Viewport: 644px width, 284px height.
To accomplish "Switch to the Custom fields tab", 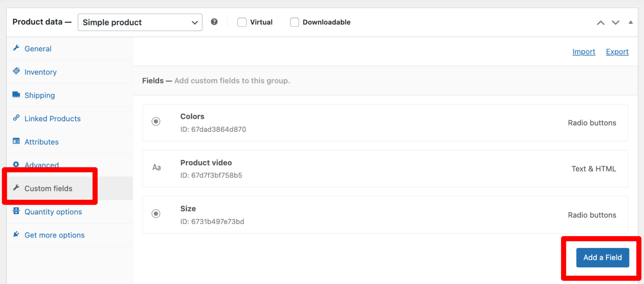I will (49, 188).
